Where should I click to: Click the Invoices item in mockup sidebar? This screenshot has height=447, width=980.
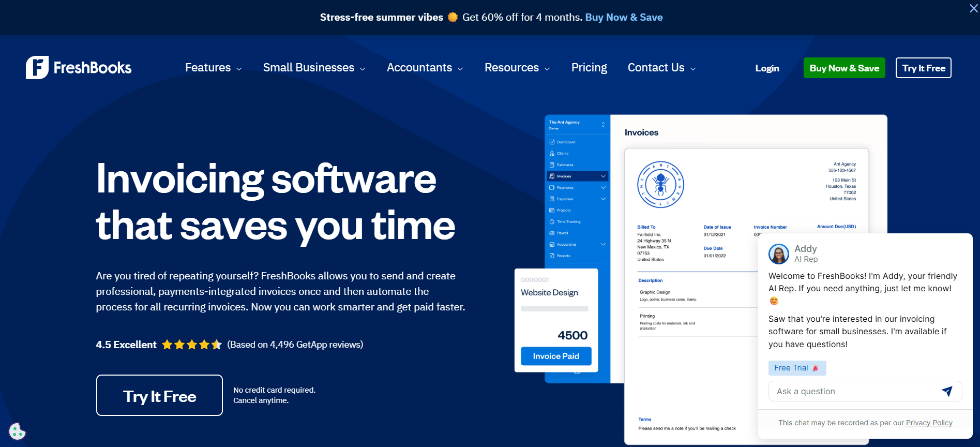click(x=577, y=176)
